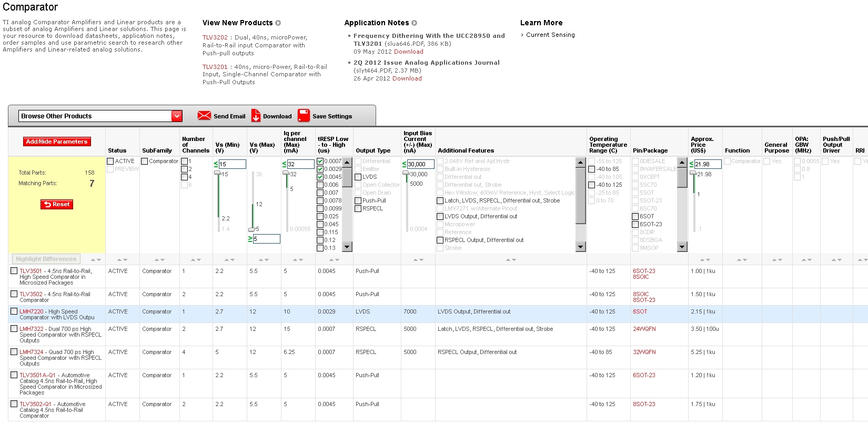Sort General Purpose column ascending with up arrow
This screenshot has width=868, height=434.
click(774, 260)
